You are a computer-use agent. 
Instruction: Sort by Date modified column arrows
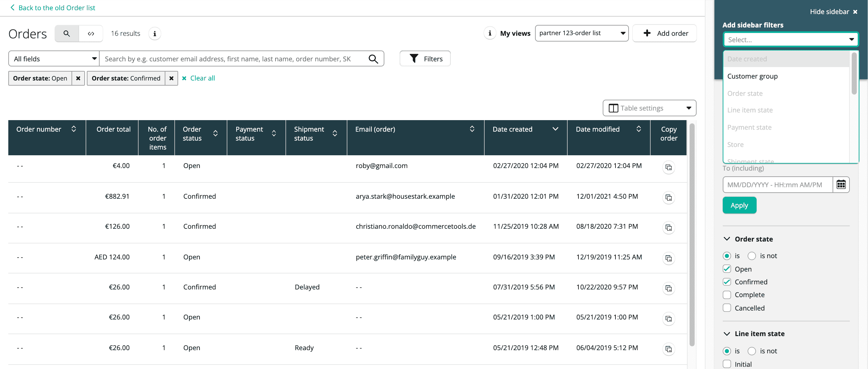[638, 129]
